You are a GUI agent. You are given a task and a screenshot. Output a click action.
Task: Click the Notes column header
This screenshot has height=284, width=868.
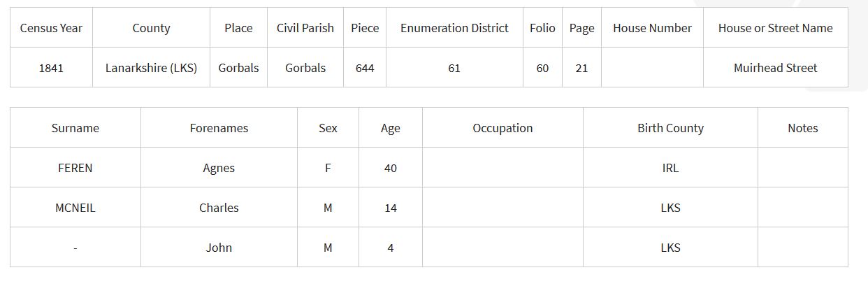click(x=802, y=128)
